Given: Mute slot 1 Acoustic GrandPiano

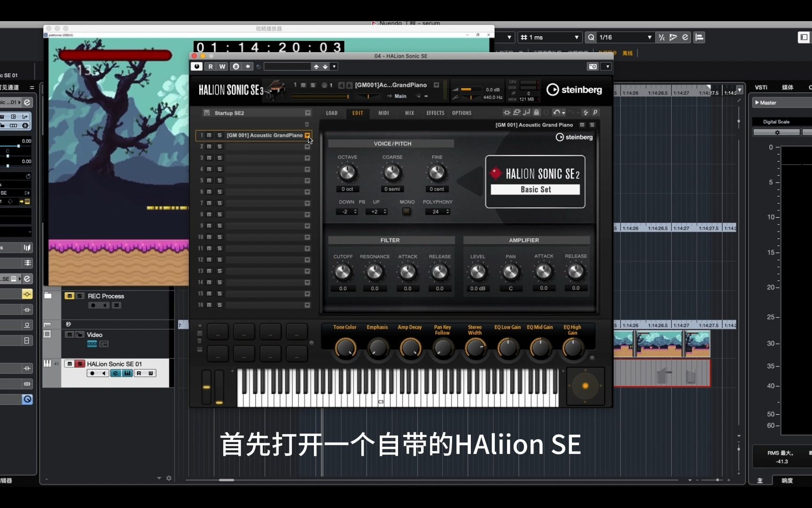Looking at the screenshot, I should pos(209,135).
